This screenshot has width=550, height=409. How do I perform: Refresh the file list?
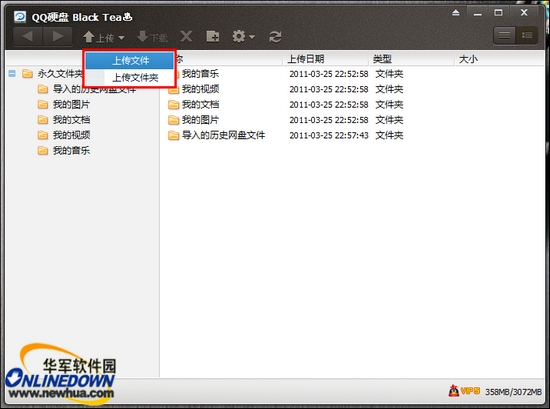(x=275, y=37)
